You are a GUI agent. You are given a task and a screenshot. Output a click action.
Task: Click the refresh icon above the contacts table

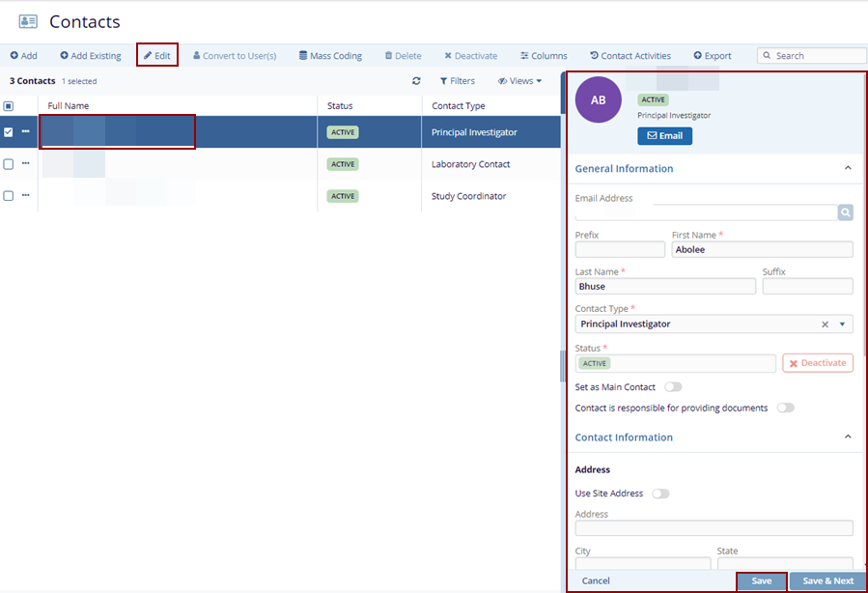click(x=416, y=82)
